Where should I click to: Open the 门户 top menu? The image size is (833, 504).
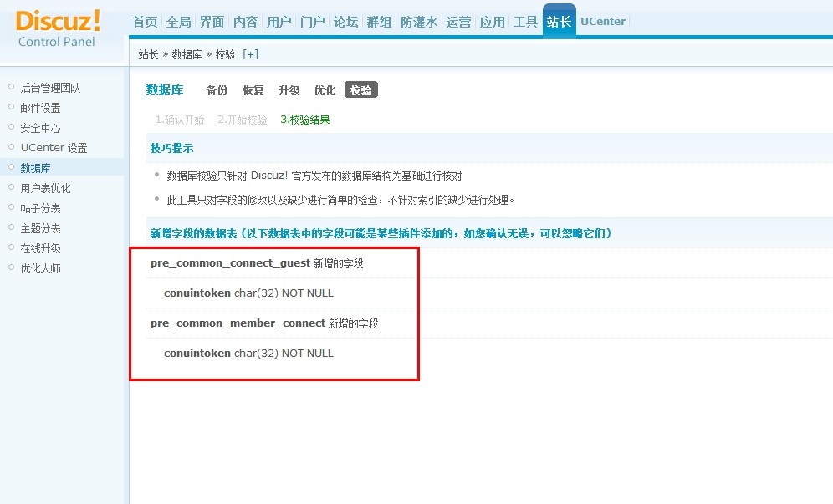312,22
